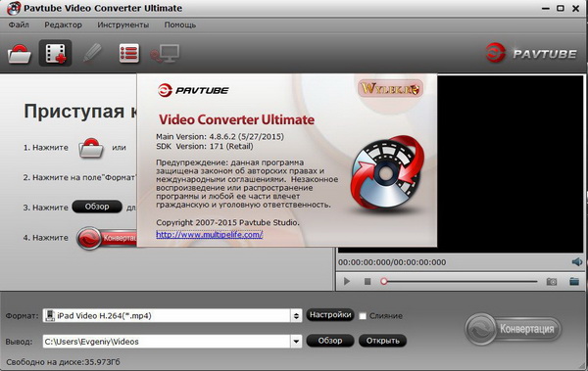Select the add video file toolbar icon
Image resolution: width=588 pixels, height=371 pixels.
(55, 53)
